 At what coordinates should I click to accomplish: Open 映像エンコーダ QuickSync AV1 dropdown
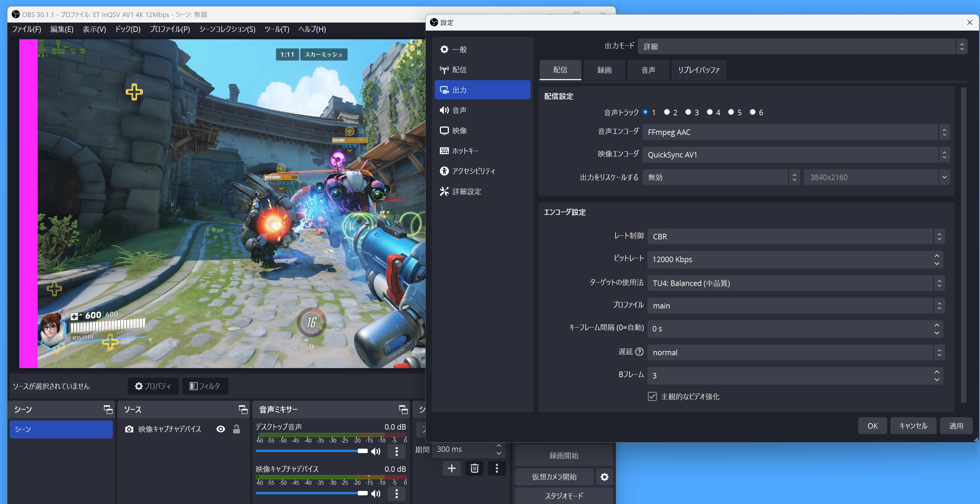796,155
